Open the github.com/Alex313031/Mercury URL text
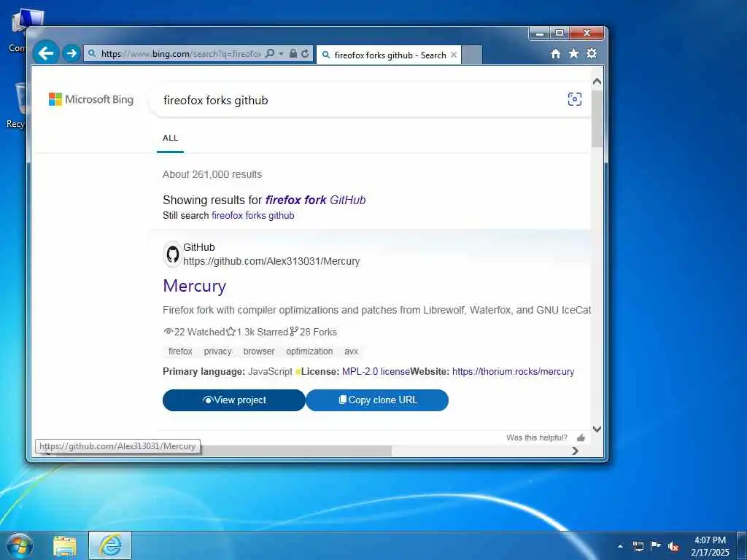The image size is (747, 560). click(271, 261)
